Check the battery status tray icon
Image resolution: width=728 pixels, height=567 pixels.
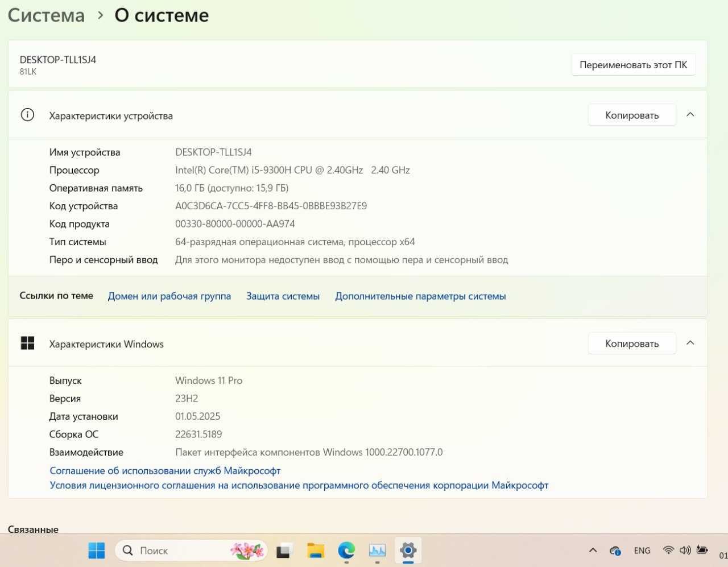coord(702,551)
